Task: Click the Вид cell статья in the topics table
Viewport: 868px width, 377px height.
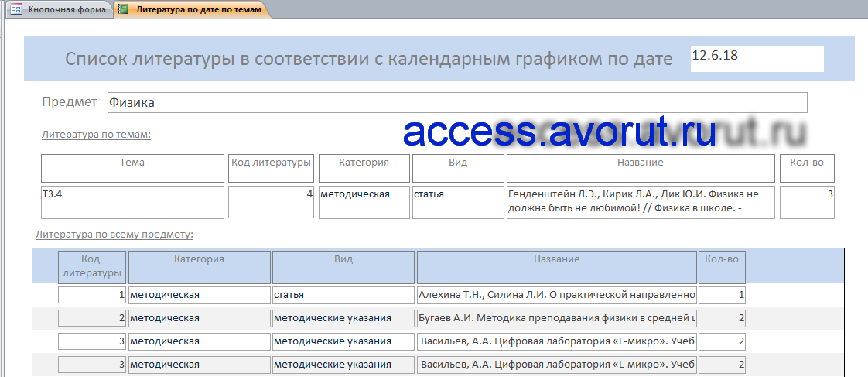Action: (x=458, y=202)
